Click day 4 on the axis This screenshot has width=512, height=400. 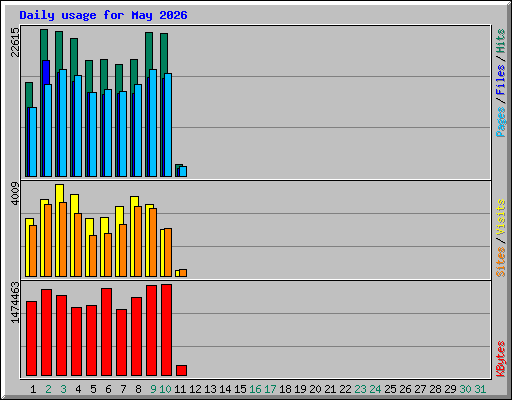pyautogui.click(x=78, y=389)
